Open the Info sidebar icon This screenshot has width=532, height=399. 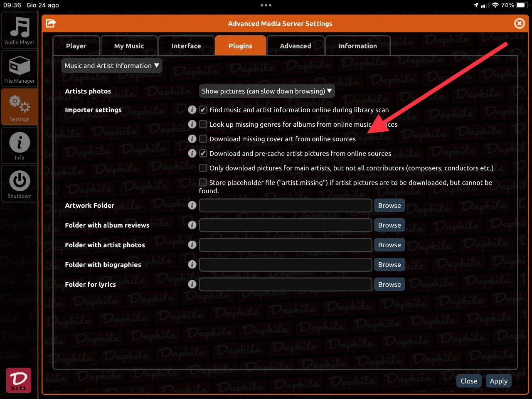click(x=19, y=146)
